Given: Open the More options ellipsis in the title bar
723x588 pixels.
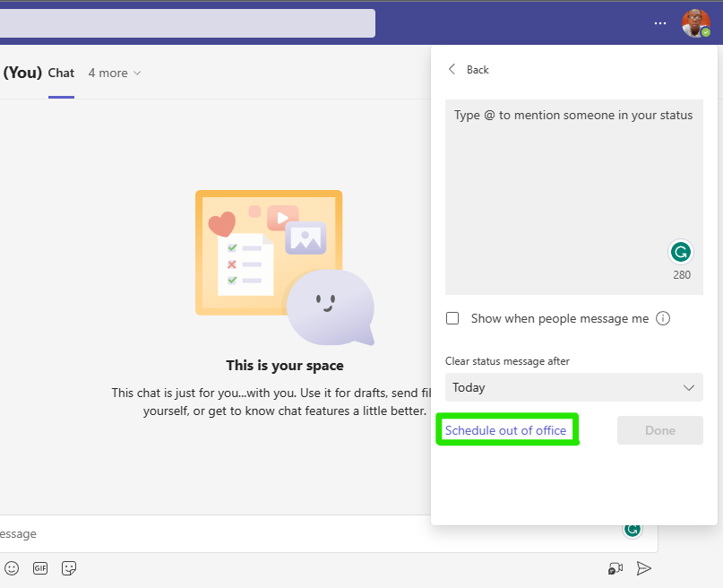Looking at the screenshot, I should 659,23.
